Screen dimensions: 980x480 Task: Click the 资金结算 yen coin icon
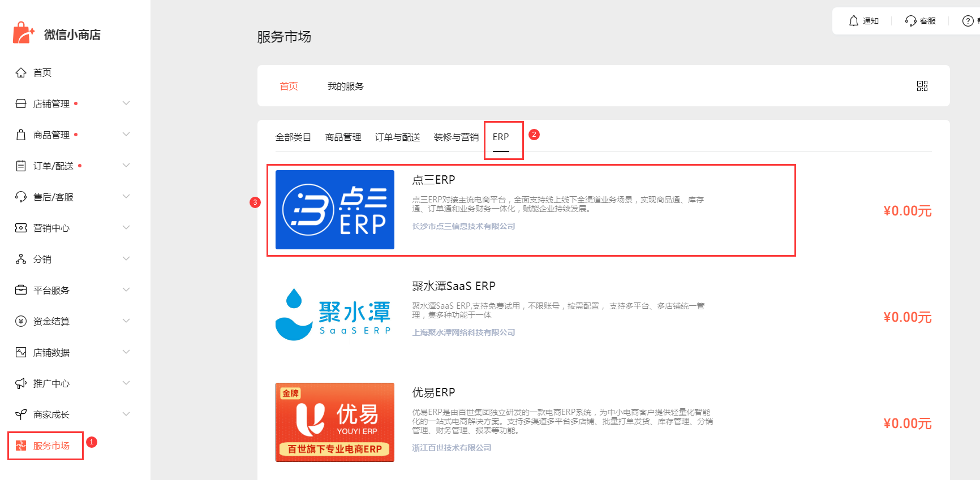pyautogui.click(x=21, y=321)
